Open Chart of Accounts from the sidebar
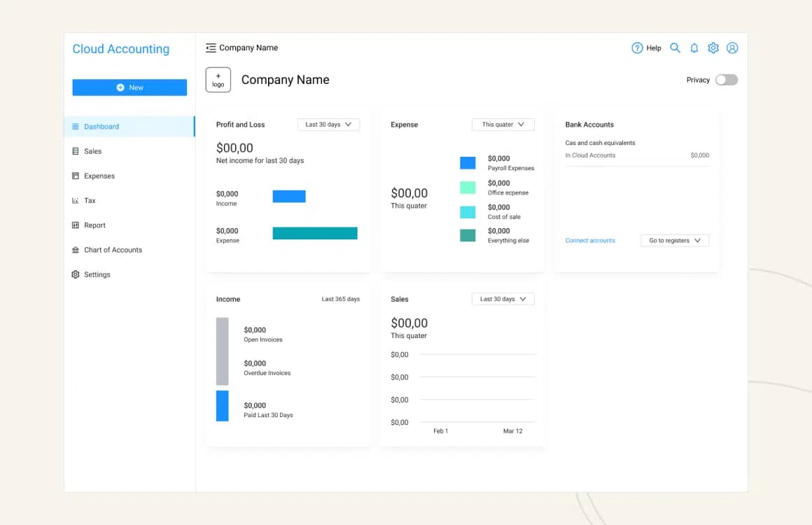This screenshot has width=812, height=525. coord(113,249)
